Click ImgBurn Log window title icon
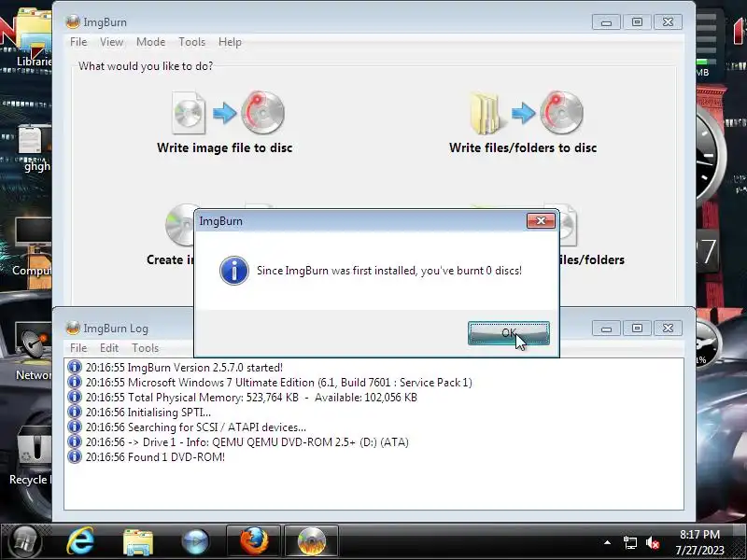Viewport: 747px width, 560px height. [73, 329]
